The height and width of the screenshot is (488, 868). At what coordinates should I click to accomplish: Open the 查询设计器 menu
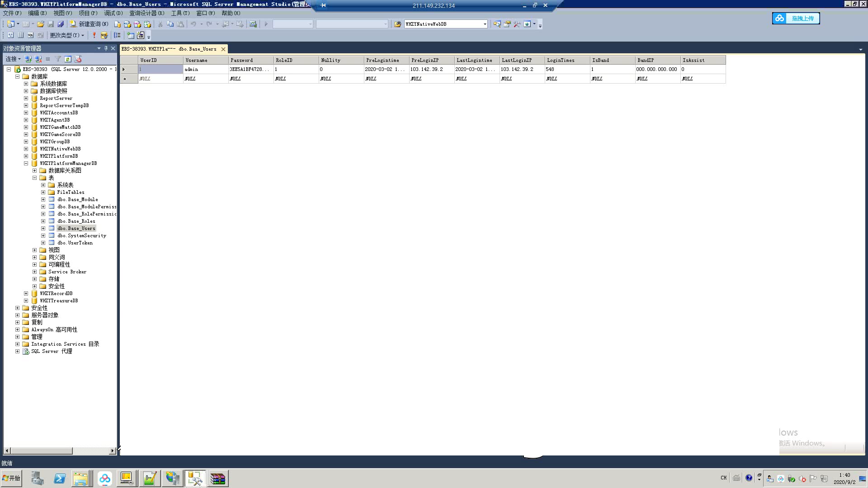[x=146, y=13]
